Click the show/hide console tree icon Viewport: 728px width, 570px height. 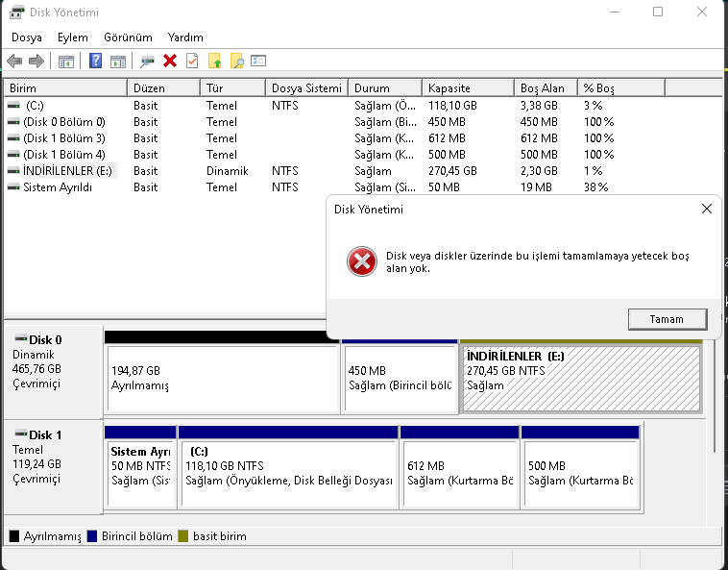tap(66, 62)
